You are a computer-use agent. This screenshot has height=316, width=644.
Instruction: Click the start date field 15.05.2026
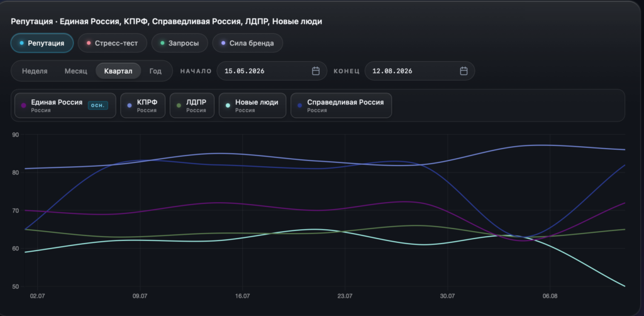pyautogui.click(x=272, y=71)
